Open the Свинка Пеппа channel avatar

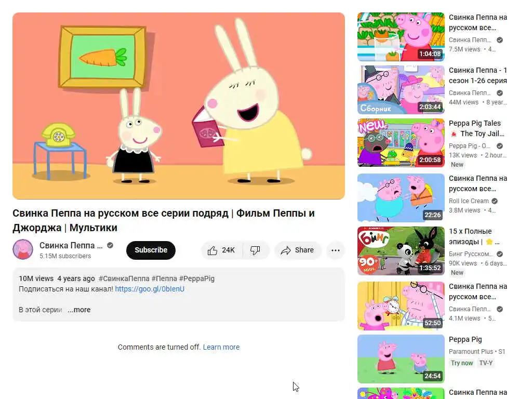23,249
